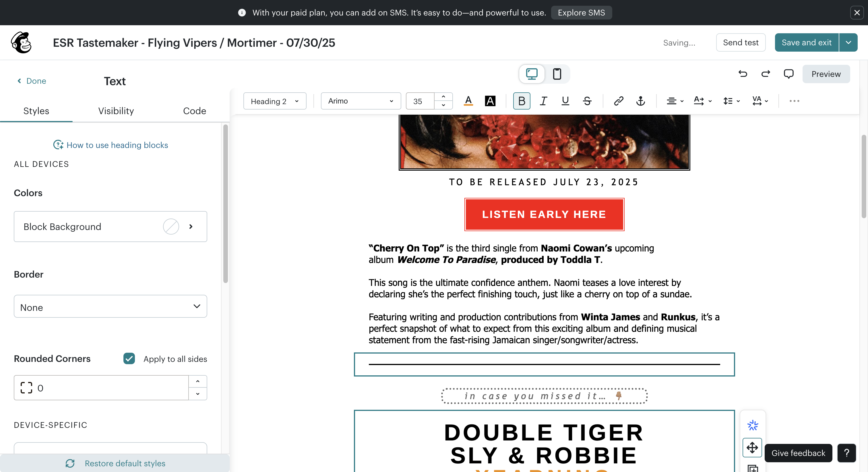Viewport: 868px width, 472px height.
Task: Decrease the font size with down arrow
Action: click(x=443, y=105)
